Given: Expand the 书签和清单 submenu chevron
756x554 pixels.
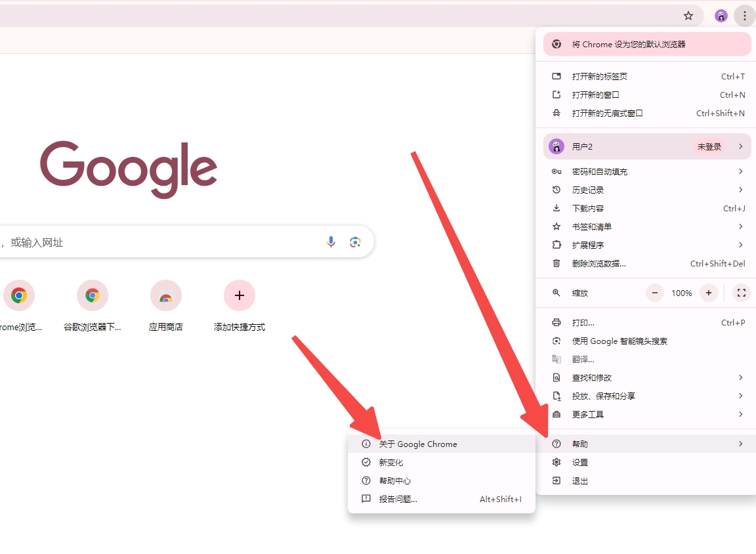Looking at the screenshot, I should (x=741, y=226).
